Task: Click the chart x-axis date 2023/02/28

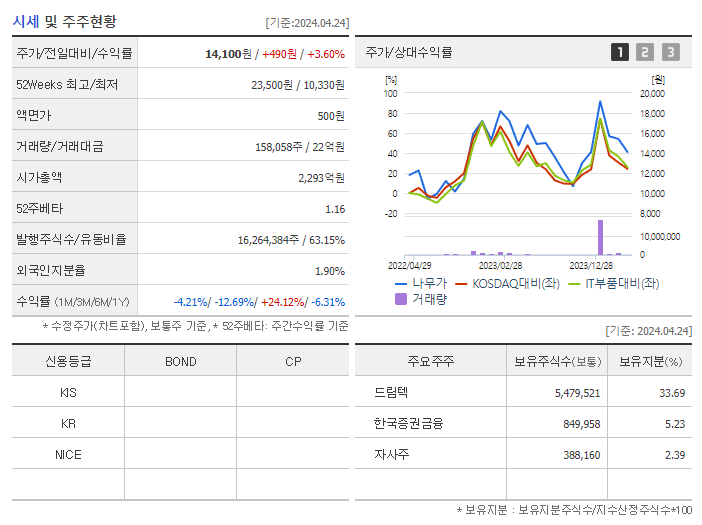Action: point(501,266)
